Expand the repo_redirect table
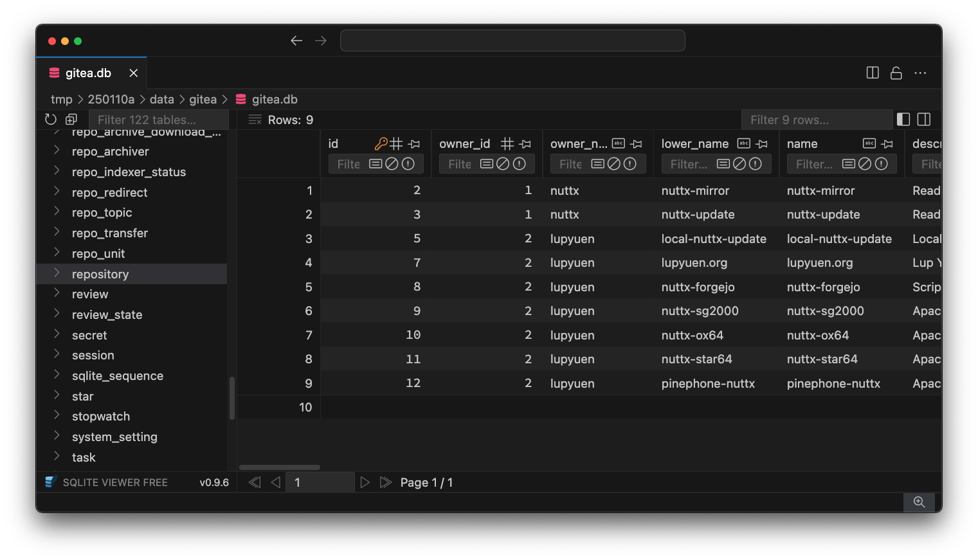This screenshot has height=560, width=978. click(57, 192)
